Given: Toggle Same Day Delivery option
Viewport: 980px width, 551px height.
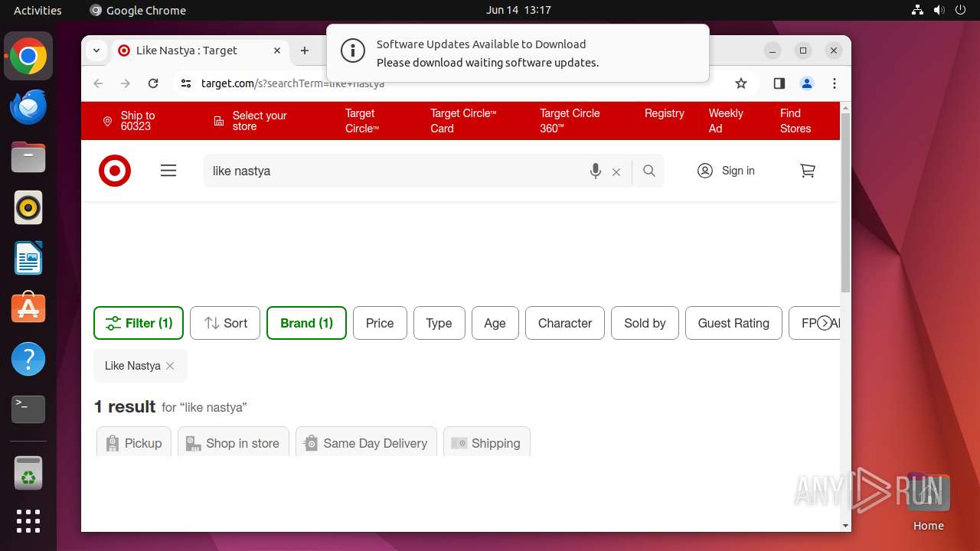Looking at the screenshot, I should pyautogui.click(x=366, y=442).
